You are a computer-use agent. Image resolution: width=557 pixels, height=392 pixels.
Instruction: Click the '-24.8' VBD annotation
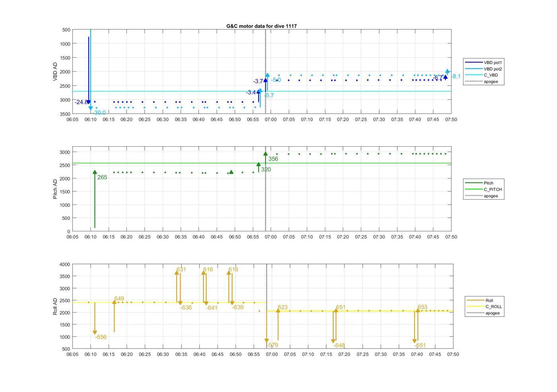pyautogui.click(x=81, y=102)
